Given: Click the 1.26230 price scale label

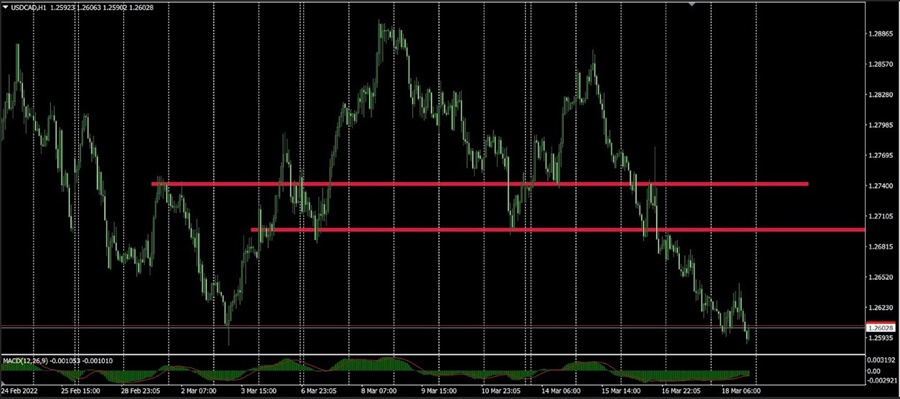Looking at the screenshot, I should [x=880, y=308].
